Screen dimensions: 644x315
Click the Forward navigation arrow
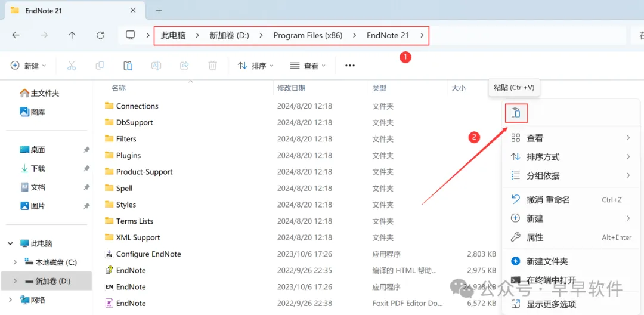pos(44,35)
